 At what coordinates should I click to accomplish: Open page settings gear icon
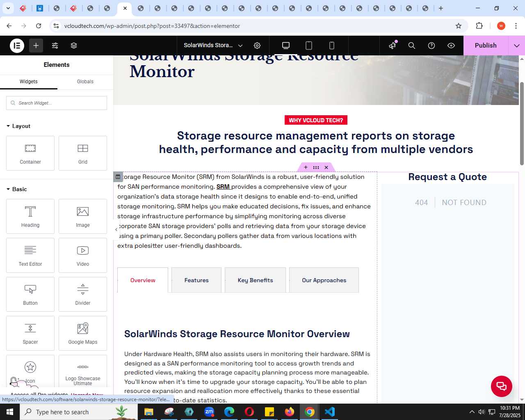(257, 46)
